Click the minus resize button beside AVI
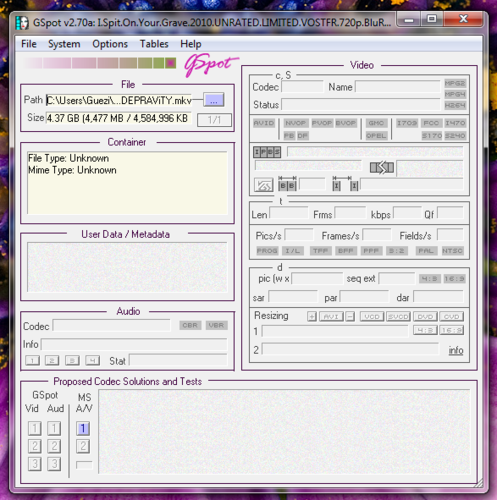 [350, 316]
